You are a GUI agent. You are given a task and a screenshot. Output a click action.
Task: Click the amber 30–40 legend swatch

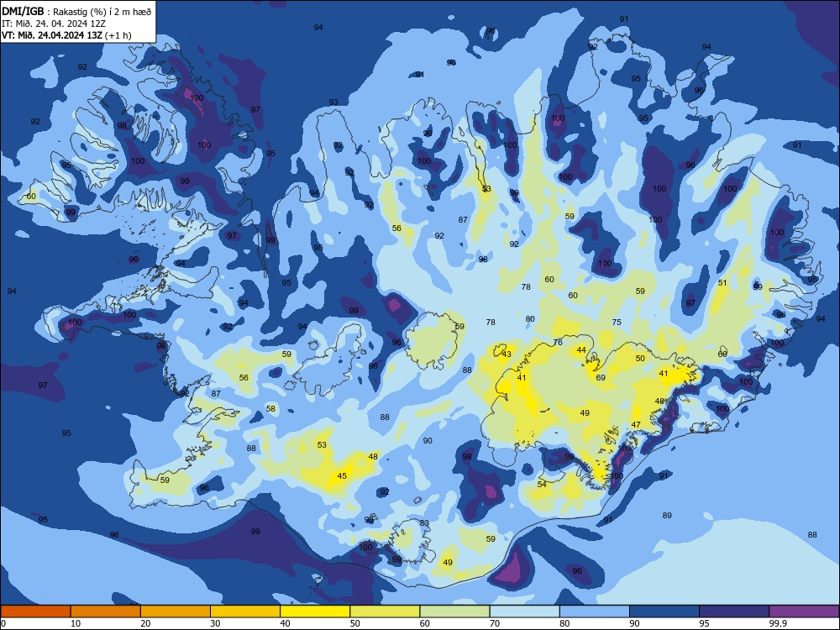pyautogui.click(x=245, y=612)
